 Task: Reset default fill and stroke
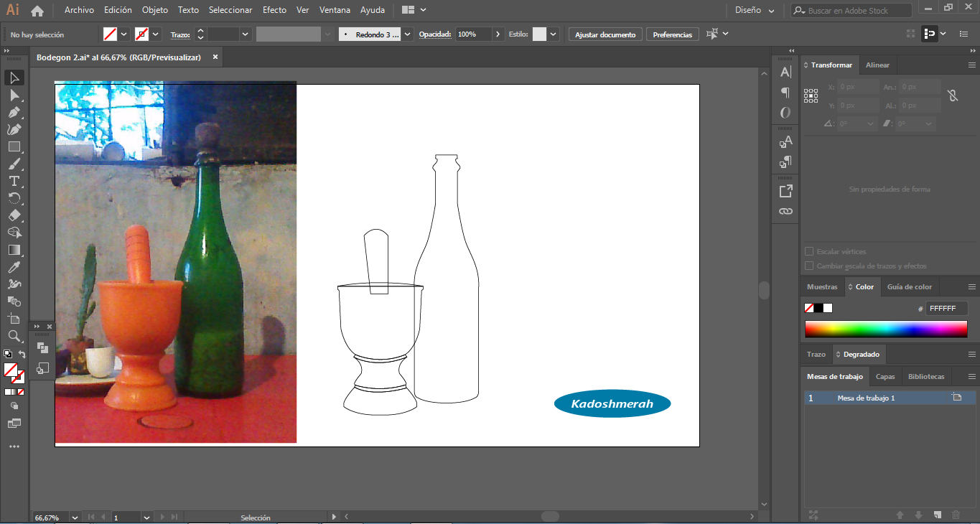point(7,354)
